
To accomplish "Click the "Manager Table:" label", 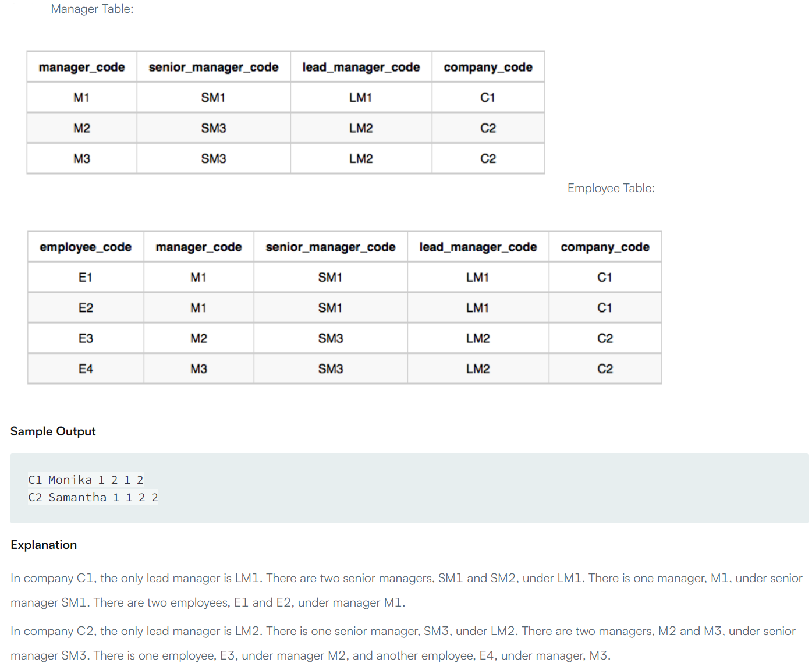I will click(92, 9).
